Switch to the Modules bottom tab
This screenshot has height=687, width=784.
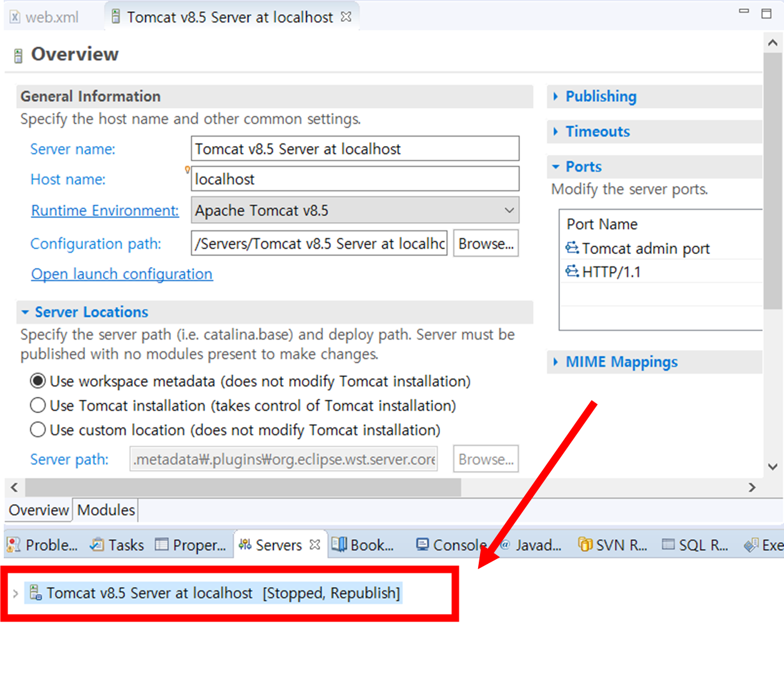106,510
